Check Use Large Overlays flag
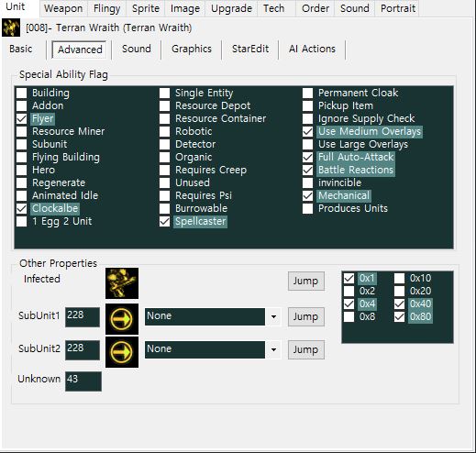This screenshot has width=476, height=453. pos(308,144)
